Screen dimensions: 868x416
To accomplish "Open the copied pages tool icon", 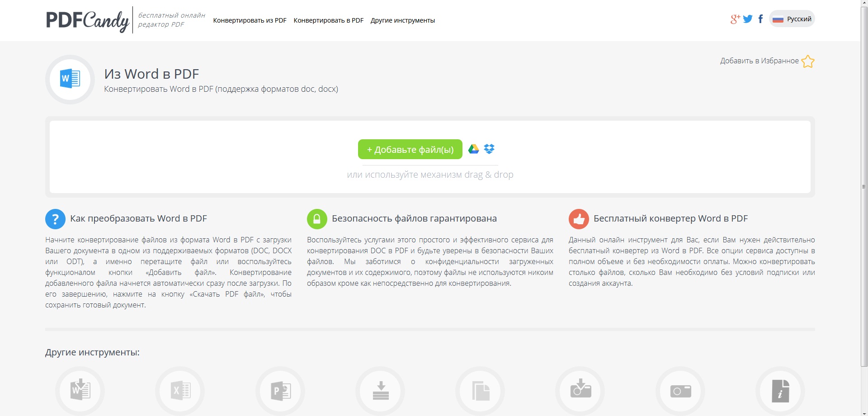I will (480, 391).
